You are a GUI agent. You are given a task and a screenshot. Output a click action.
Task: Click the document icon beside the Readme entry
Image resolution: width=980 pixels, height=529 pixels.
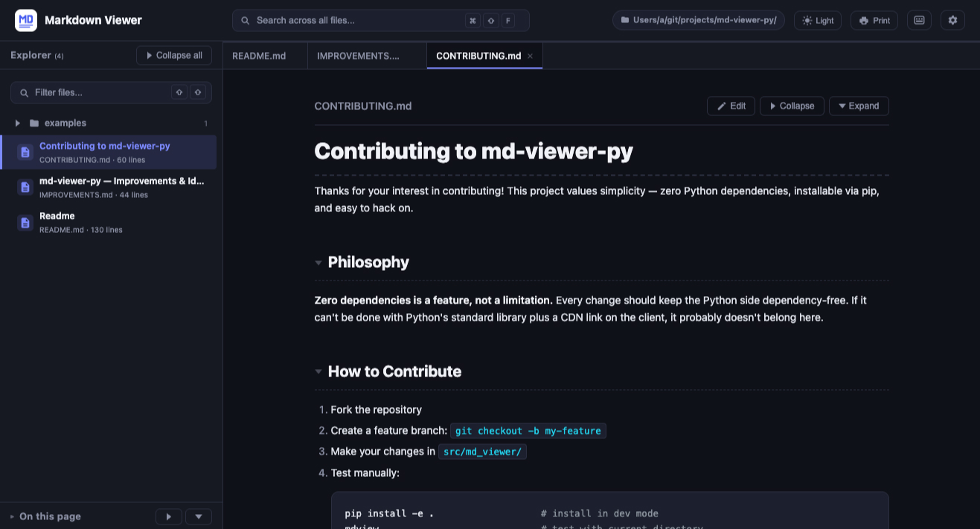[25, 222]
